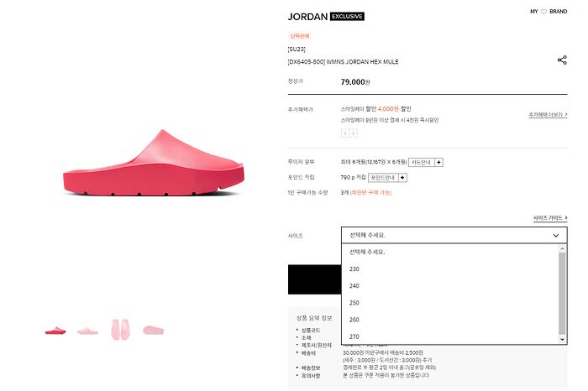Collapse the size dropdown using its chevron

(556, 236)
